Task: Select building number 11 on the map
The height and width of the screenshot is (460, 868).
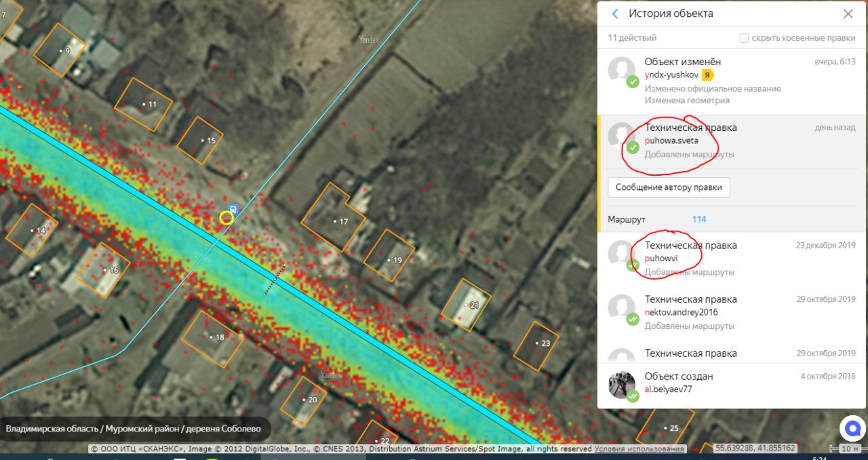Action: [x=144, y=104]
